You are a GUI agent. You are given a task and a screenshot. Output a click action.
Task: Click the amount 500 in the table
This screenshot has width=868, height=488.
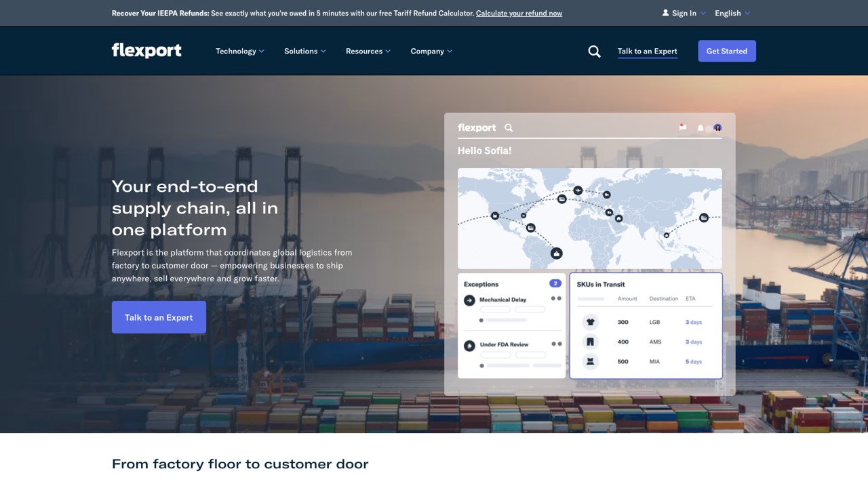point(623,361)
